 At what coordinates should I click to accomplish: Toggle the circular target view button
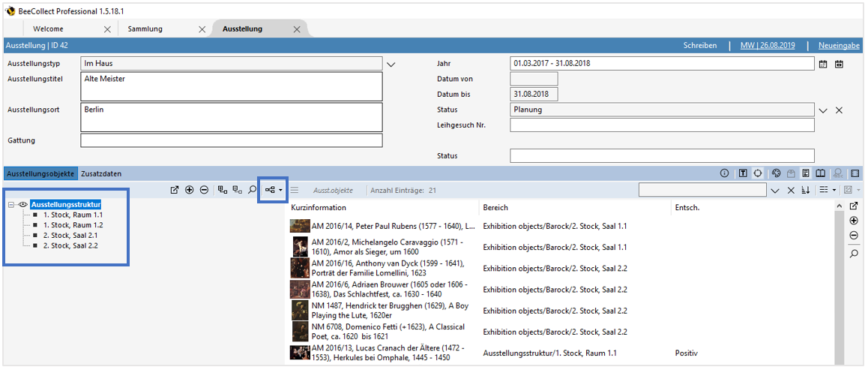(x=758, y=173)
